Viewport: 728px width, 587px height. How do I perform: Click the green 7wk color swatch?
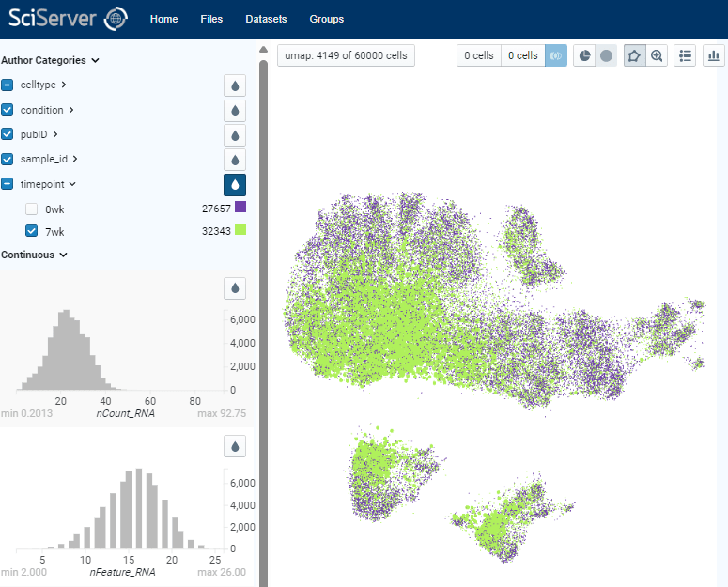240,229
